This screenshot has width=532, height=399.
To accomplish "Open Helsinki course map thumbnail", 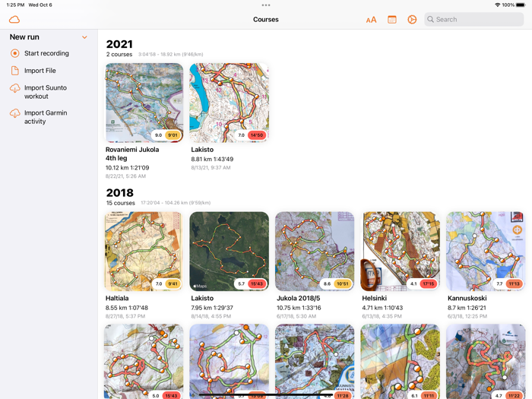I will (401, 252).
